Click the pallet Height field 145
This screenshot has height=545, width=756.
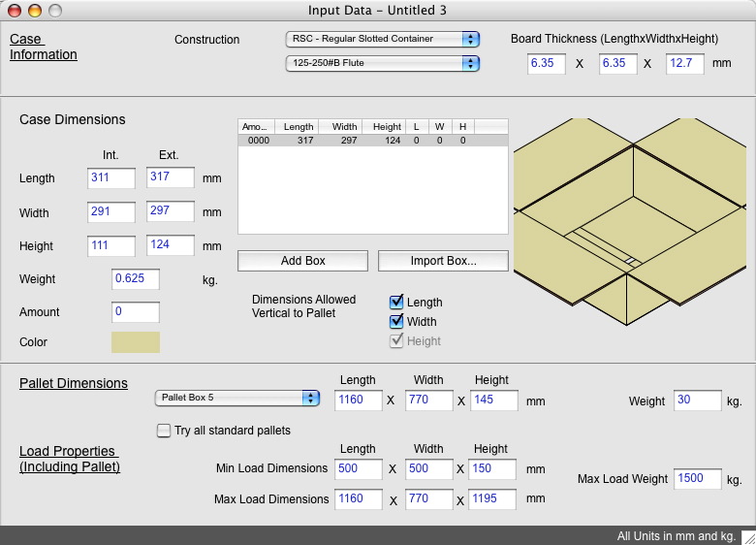[x=494, y=401]
